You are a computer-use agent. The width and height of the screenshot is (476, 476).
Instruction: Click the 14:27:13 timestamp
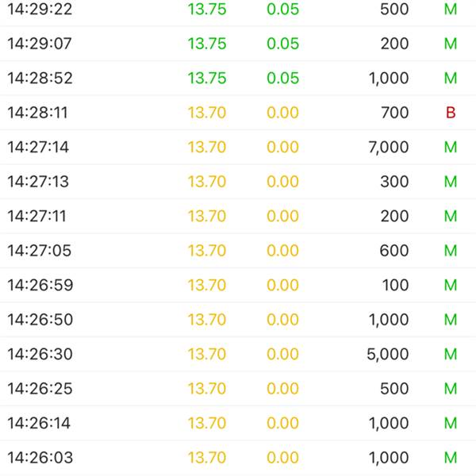coord(38,182)
